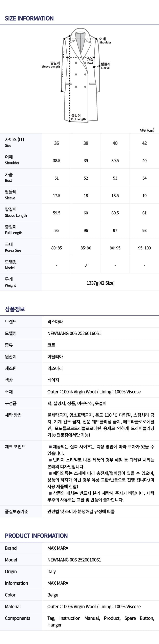The width and height of the screenshot is (159, 644).
Task: Click the 어깨 Shoulder label on the diagram
Action: [105, 40]
